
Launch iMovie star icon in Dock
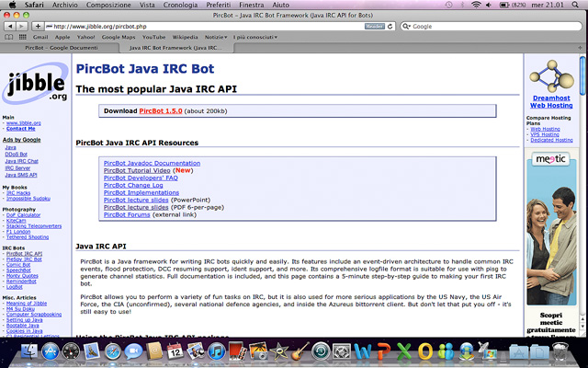coord(279,351)
